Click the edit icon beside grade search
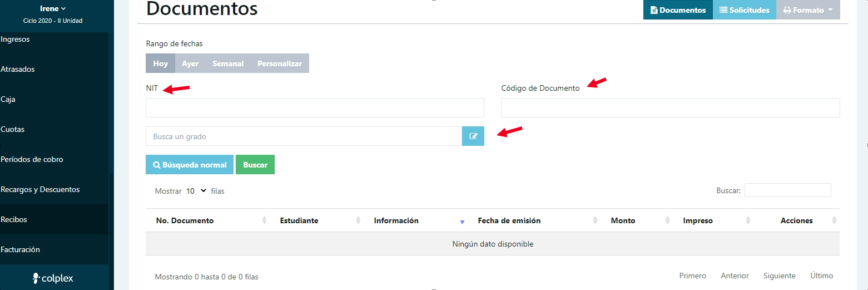 point(473,136)
